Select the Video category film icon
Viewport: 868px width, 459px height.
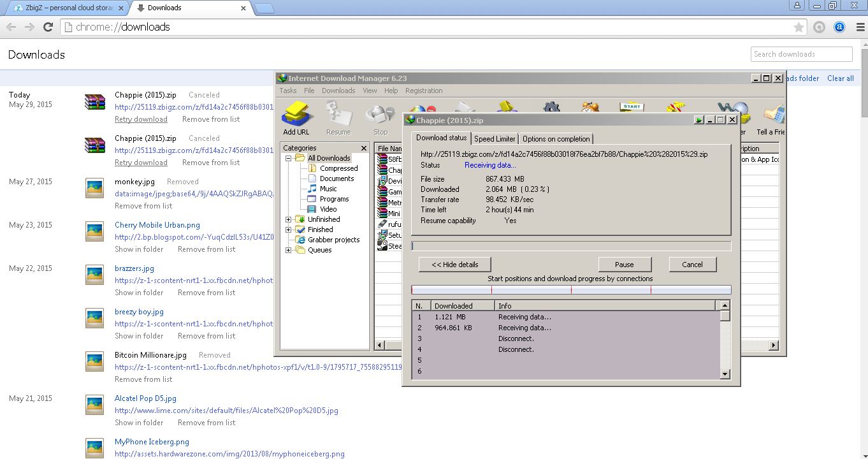click(313, 209)
